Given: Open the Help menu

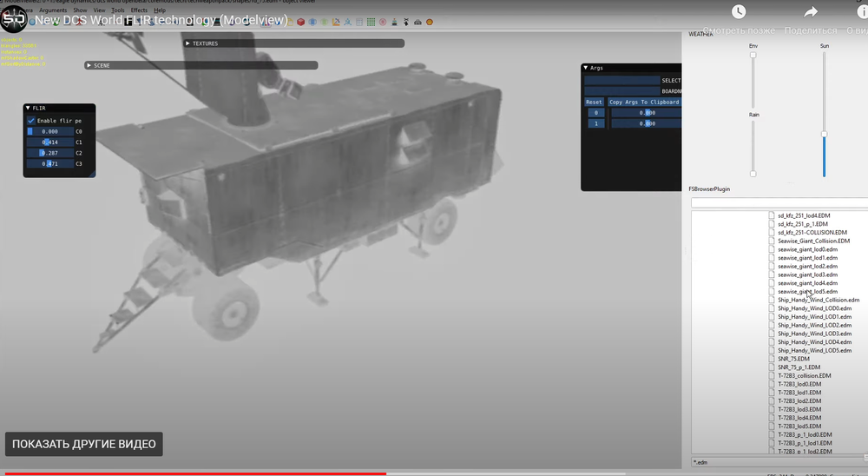Looking at the screenshot, I should [x=160, y=10].
